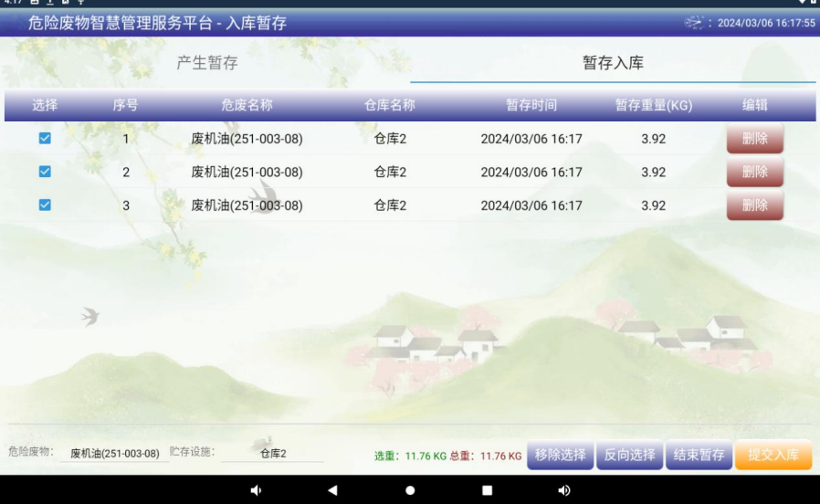Open recent apps with square button
The image size is (820, 504).
[x=487, y=490]
